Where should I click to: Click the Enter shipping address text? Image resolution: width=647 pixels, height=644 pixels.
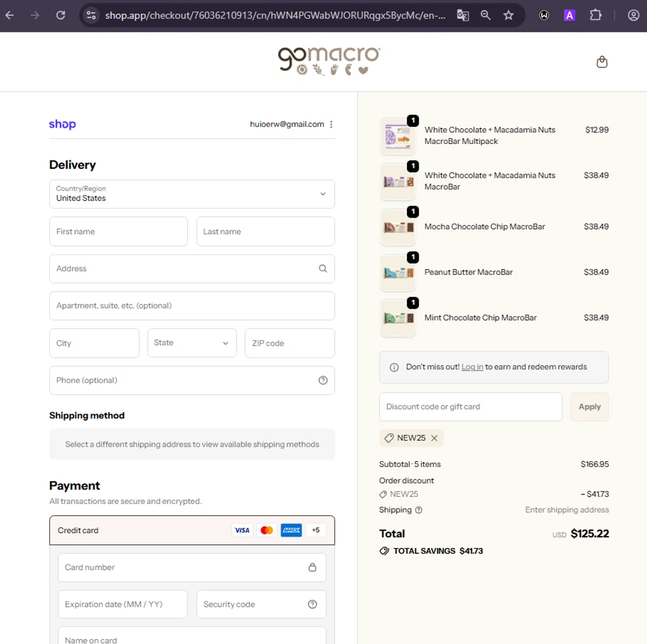(x=567, y=510)
